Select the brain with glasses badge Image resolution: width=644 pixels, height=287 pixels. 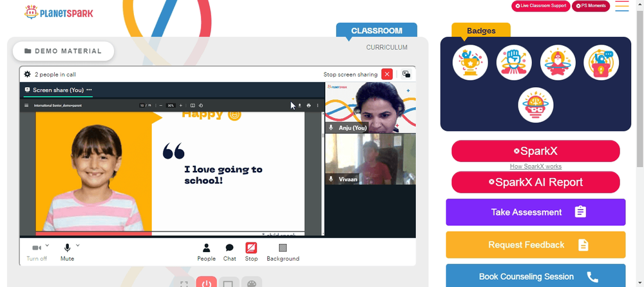tap(536, 105)
